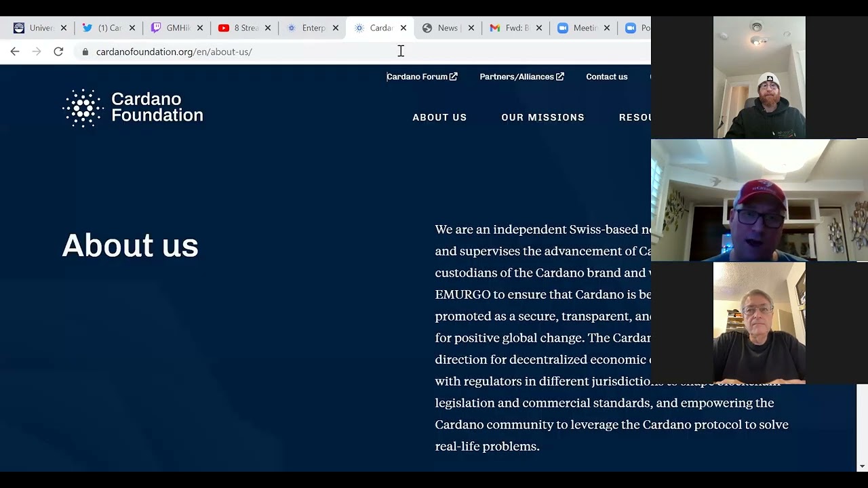
Task: Close the News tab
Action: (471, 28)
